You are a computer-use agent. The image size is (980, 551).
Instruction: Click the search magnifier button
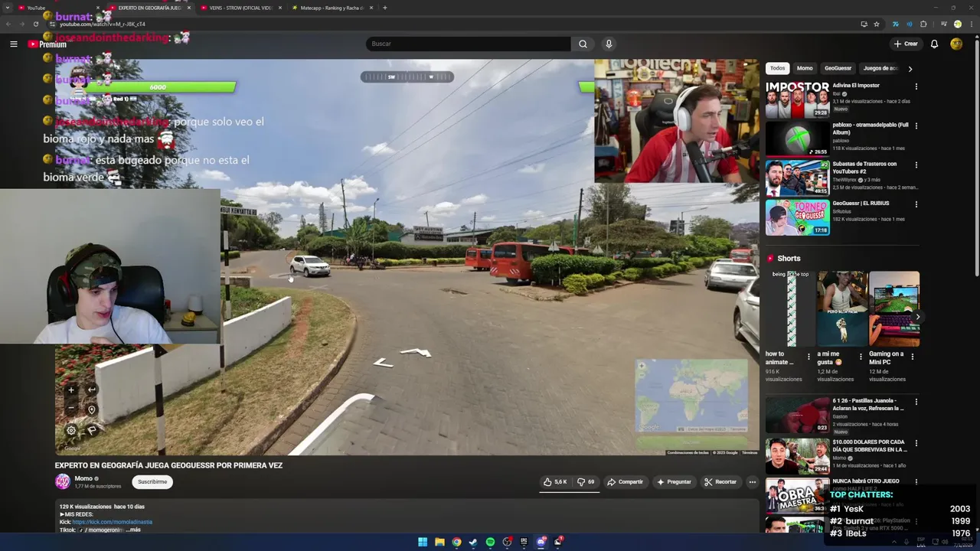583,44
